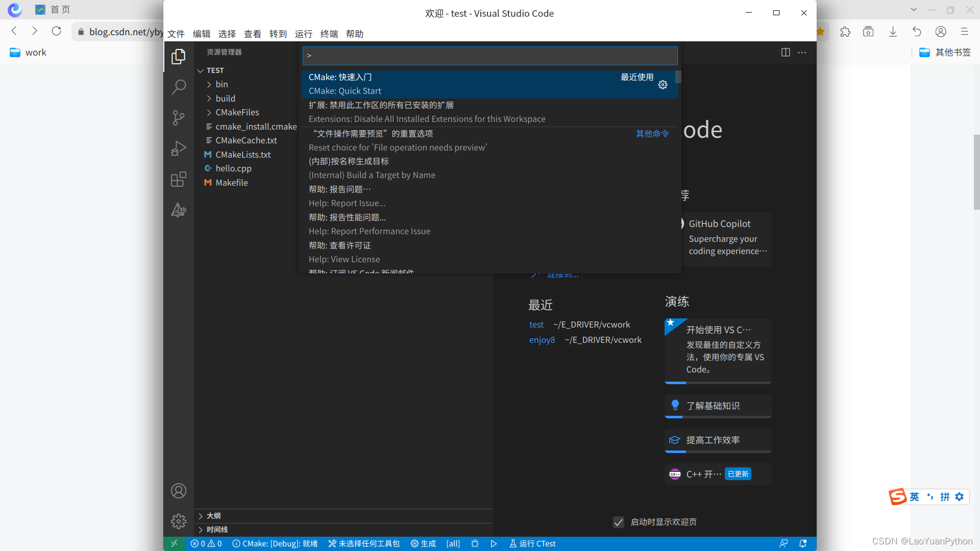Select Build a Target by Name command
The height and width of the screenshot is (551, 980).
pyautogui.click(x=489, y=168)
